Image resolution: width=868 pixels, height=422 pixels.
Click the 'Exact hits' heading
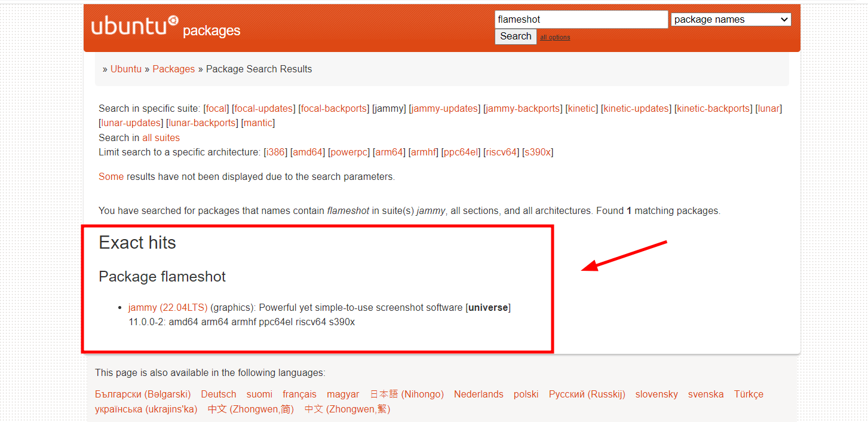[x=137, y=242]
